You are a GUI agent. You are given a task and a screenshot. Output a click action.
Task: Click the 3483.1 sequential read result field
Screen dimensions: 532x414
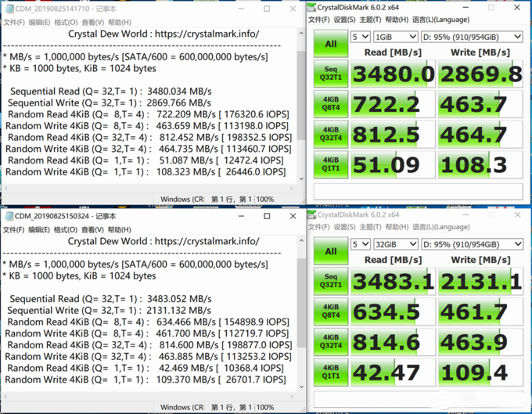click(393, 281)
